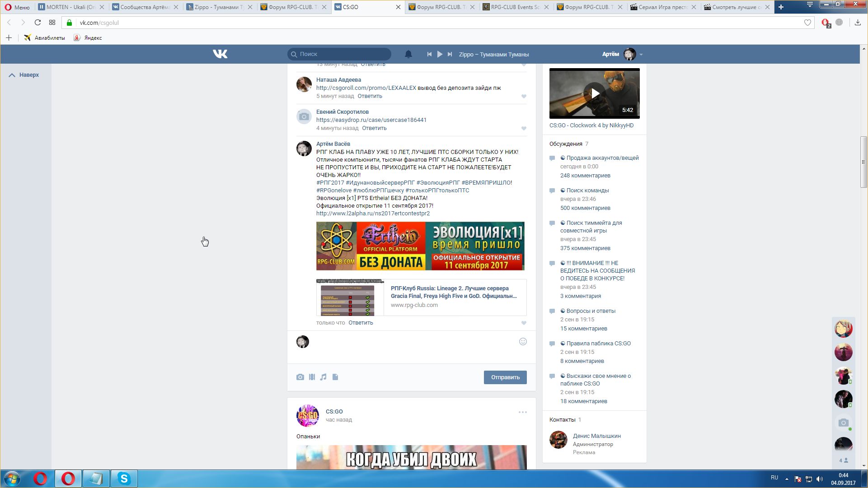
Task: Open Вопросы и ответы discussion
Action: [591, 311]
